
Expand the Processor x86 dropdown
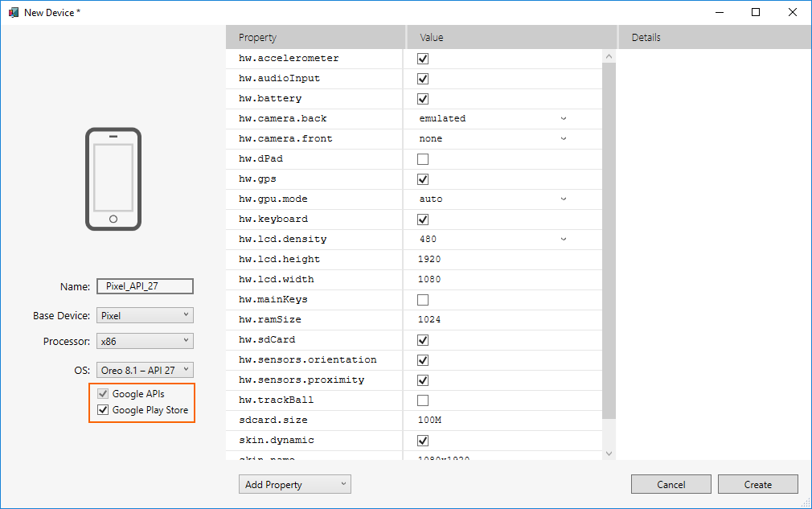[x=145, y=342]
